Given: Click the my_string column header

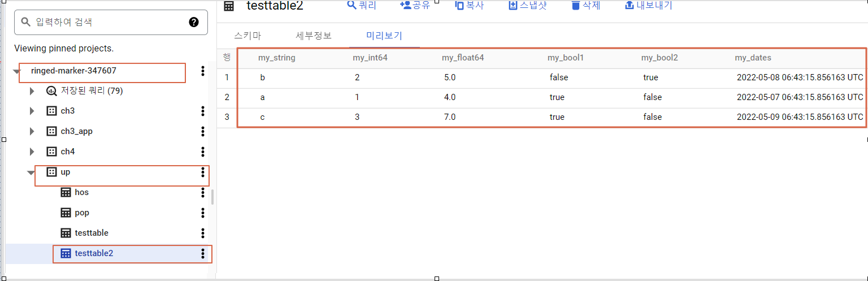Looking at the screenshot, I should tap(277, 58).
